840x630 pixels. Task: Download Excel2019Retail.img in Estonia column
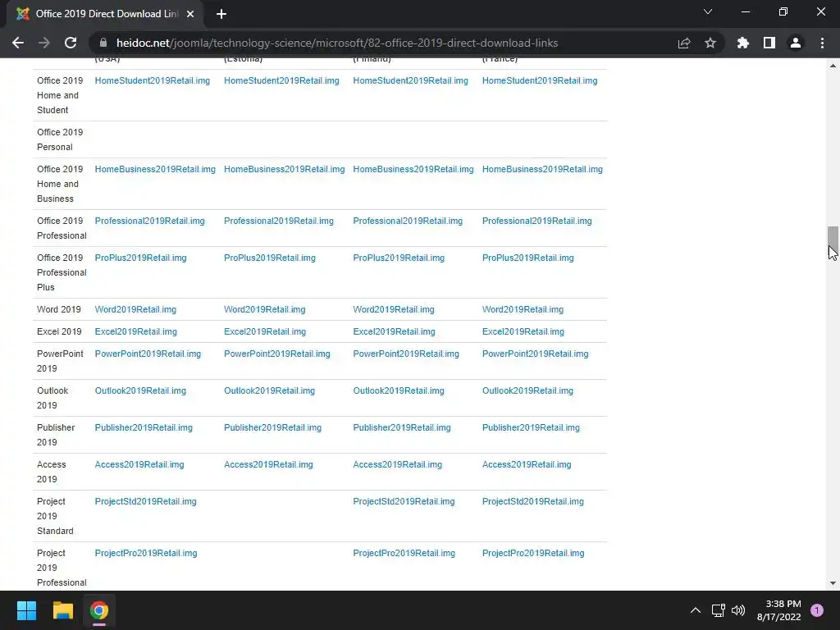coord(265,331)
